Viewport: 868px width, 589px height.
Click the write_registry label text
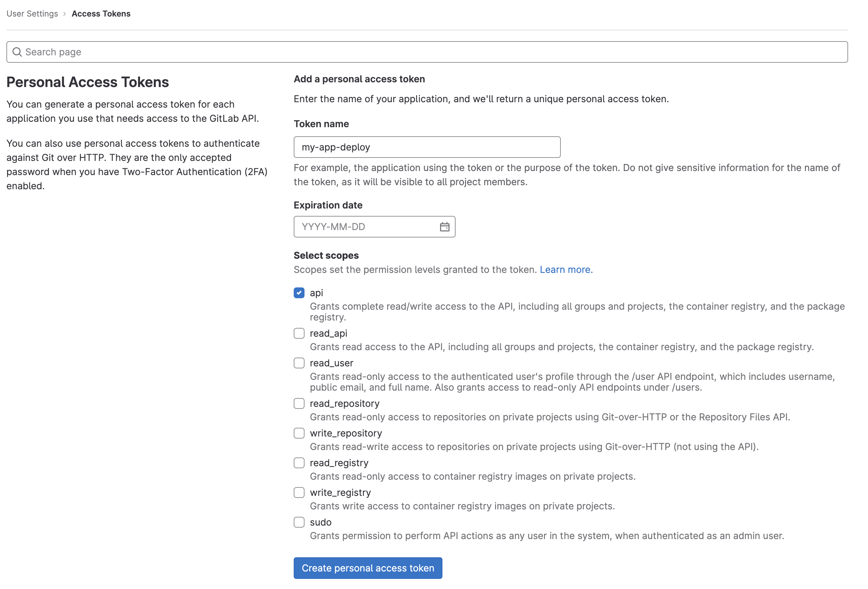pyautogui.click(x=340, y=493)
